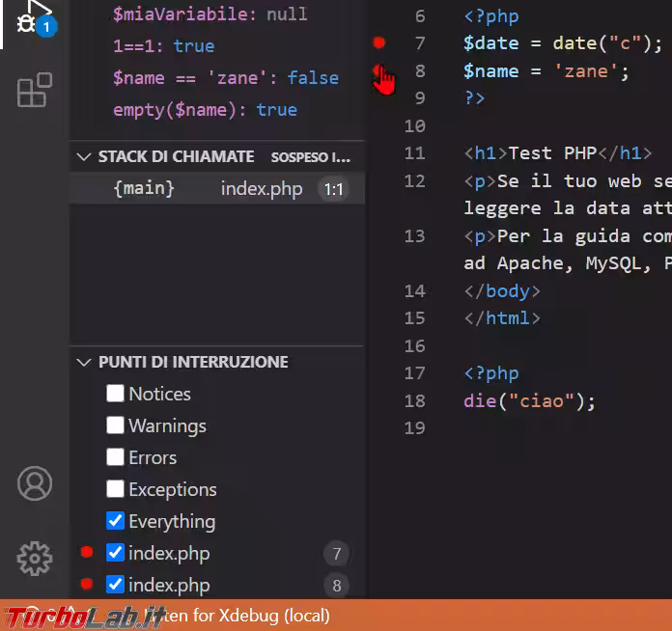Open the Accounts icon in activity bar
The image size is (672, 631).
[x=35, y=483]
